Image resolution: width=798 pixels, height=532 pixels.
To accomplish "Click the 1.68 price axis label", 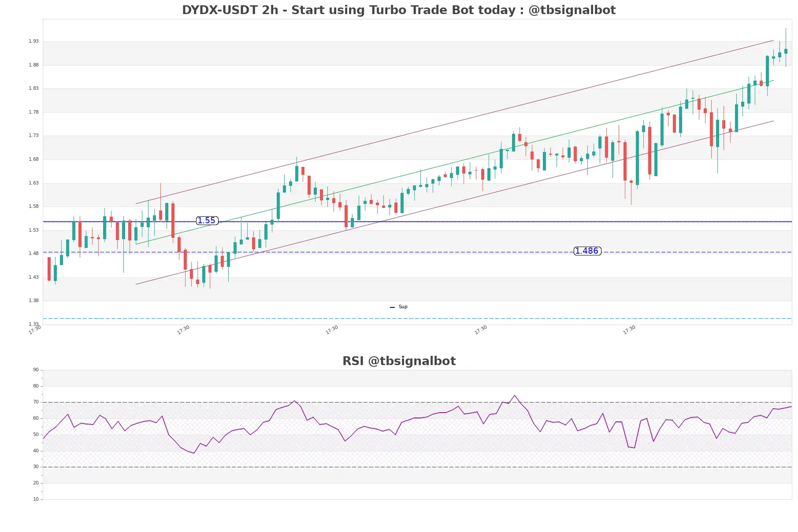I will click(33, 159).
